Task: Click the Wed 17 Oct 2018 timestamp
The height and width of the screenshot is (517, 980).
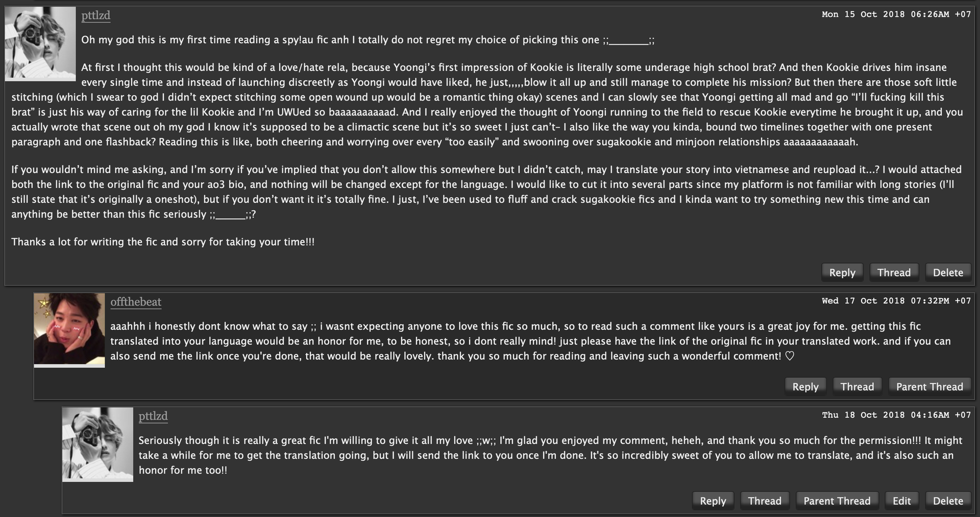Action: 896,301
